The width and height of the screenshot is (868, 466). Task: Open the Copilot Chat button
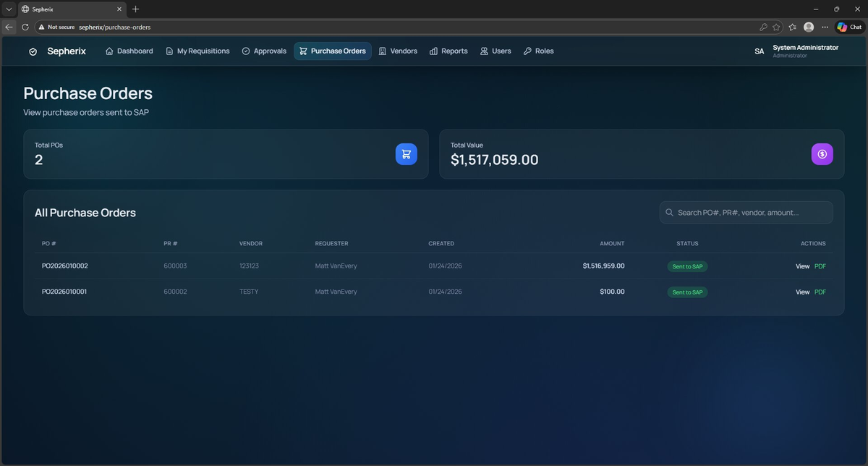(849, 27)
